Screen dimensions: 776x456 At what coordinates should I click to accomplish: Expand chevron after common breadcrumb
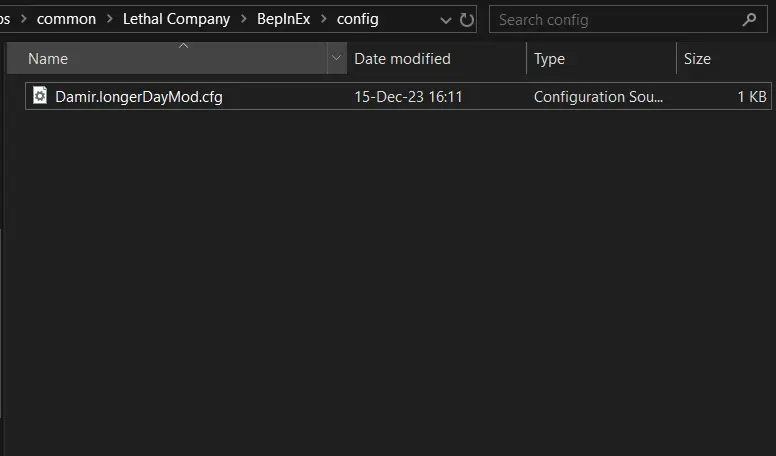tap(109, 19)
